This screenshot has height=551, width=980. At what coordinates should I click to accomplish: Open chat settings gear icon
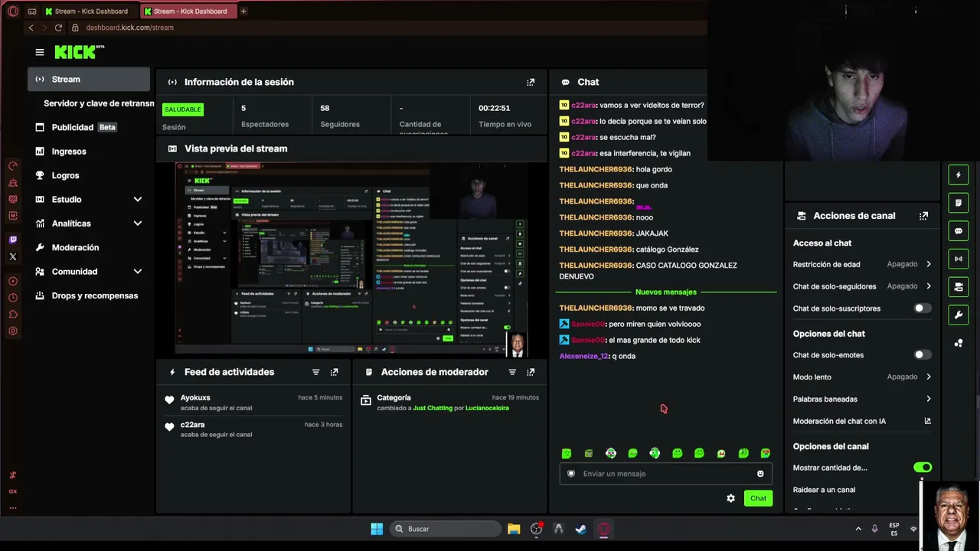pos(730,498)
